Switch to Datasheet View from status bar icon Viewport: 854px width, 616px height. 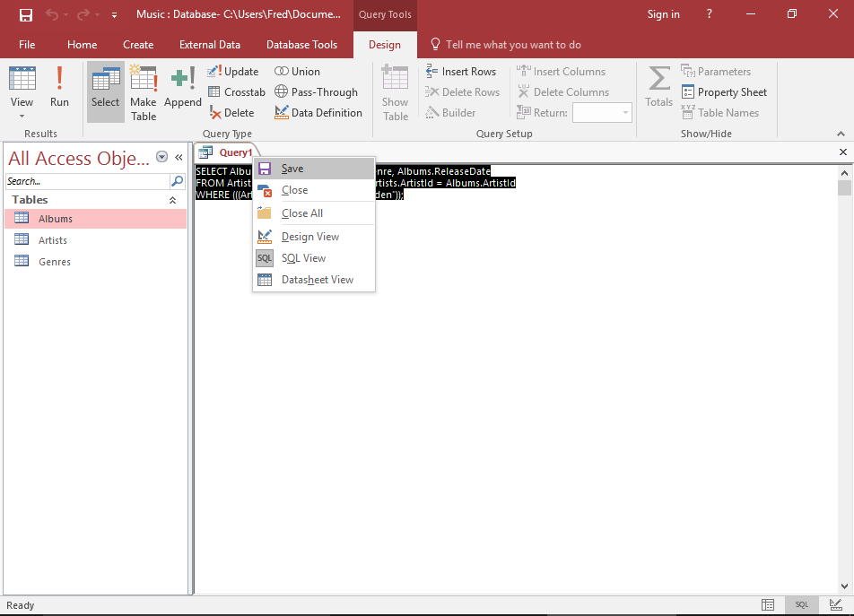point(768,604)
